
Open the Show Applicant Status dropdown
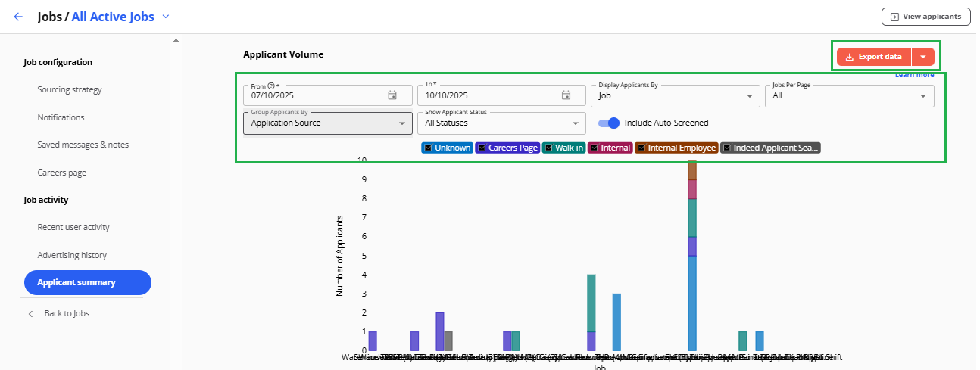[x=501, y=123]
